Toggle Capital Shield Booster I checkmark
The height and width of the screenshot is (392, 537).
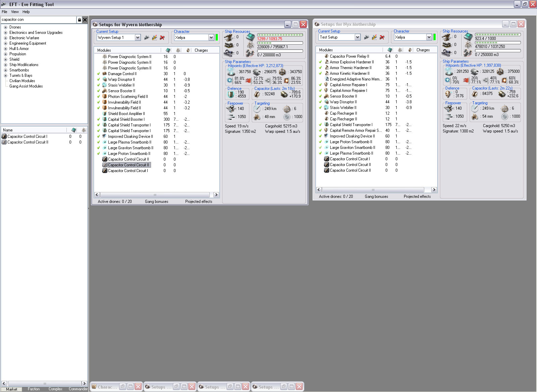point(99,119)
